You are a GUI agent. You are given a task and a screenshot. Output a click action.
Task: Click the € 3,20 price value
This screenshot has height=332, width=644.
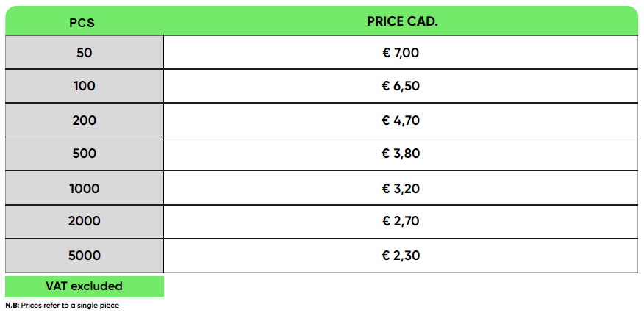(401, 189)
